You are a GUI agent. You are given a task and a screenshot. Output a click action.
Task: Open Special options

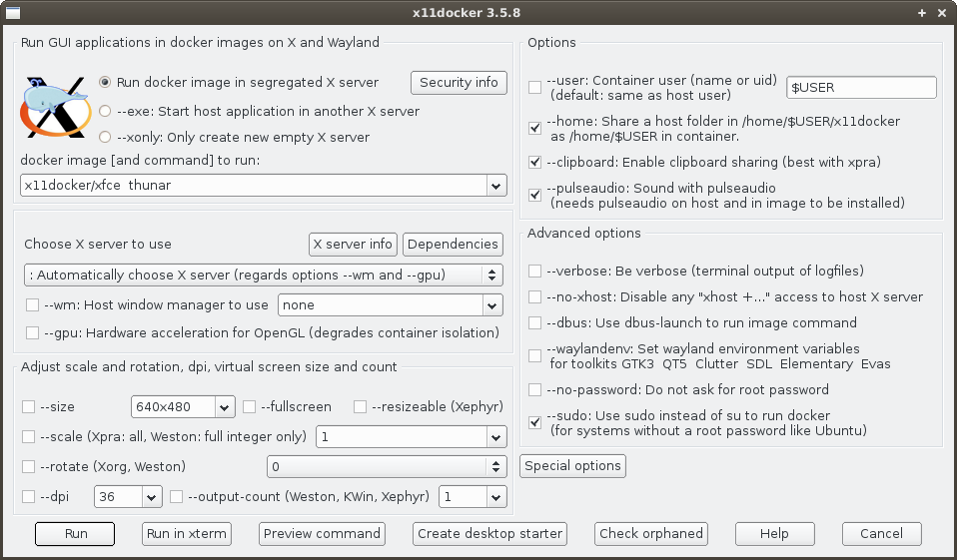click(x=572, y=466)
